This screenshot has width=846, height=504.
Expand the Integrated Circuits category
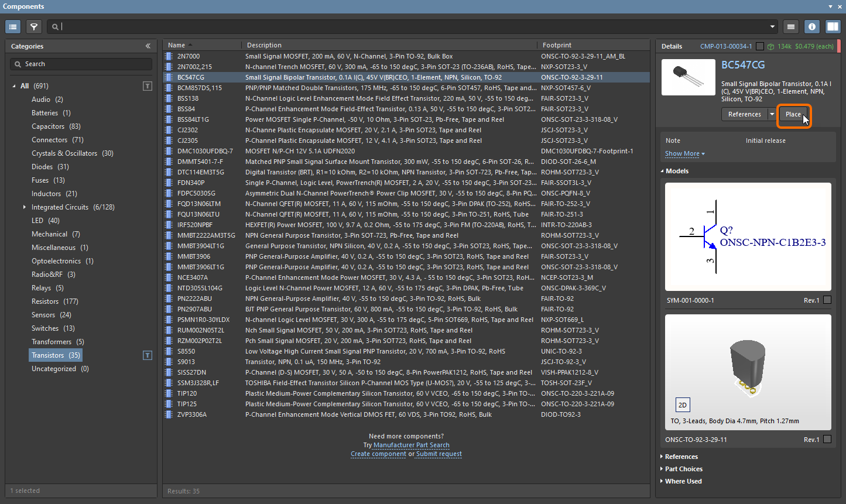click(25, 207)
